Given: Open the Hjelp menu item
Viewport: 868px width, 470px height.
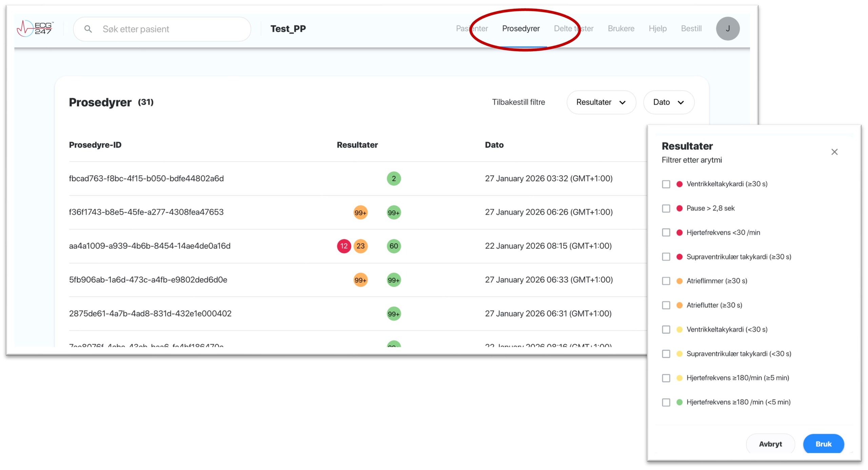Looking at the screenshot, I should pos(657,29).
